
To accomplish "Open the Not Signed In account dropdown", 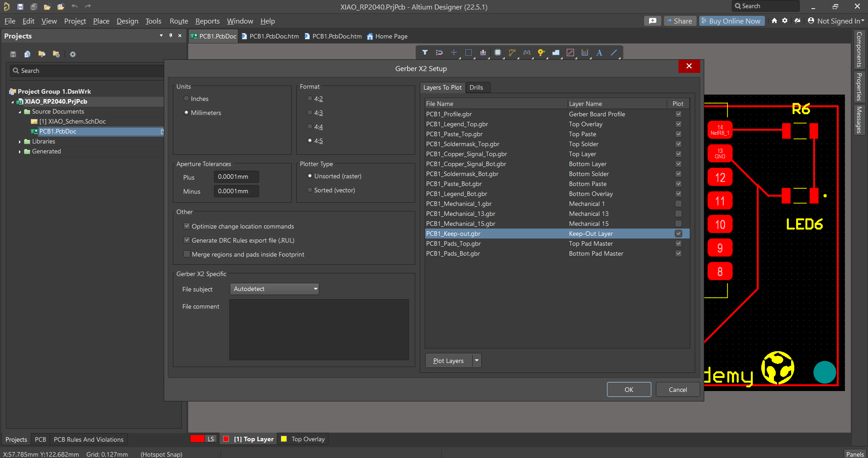I will [x=836, y=21].
